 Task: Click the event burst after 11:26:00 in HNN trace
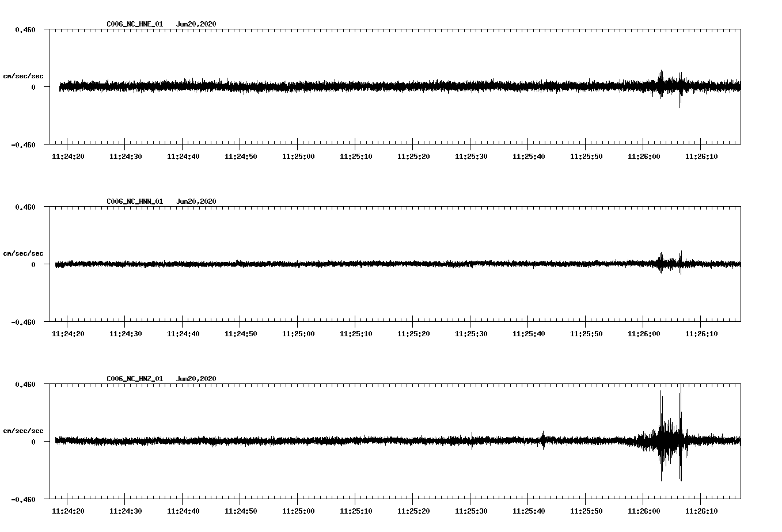(x=670, y=263)
